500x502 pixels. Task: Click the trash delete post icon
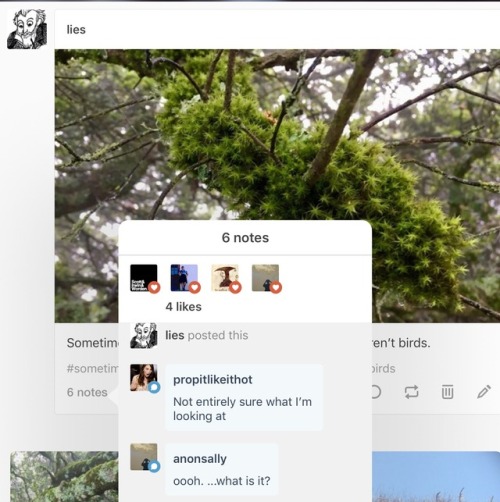(x=447, y=392)
